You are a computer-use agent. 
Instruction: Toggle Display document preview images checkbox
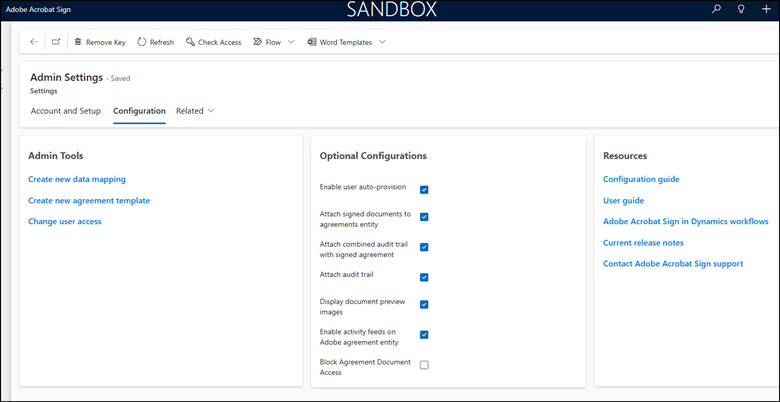coord(424,304)
